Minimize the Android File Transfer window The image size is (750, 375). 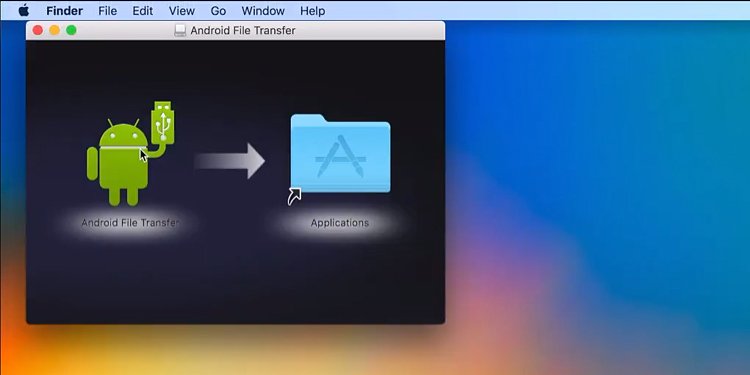[55, 31]
